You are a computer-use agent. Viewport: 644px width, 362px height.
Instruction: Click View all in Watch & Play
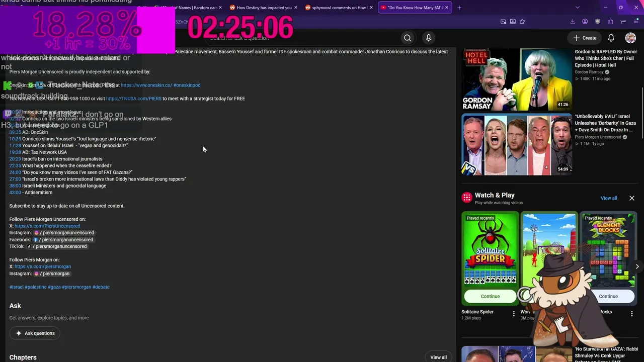point(609,198)
